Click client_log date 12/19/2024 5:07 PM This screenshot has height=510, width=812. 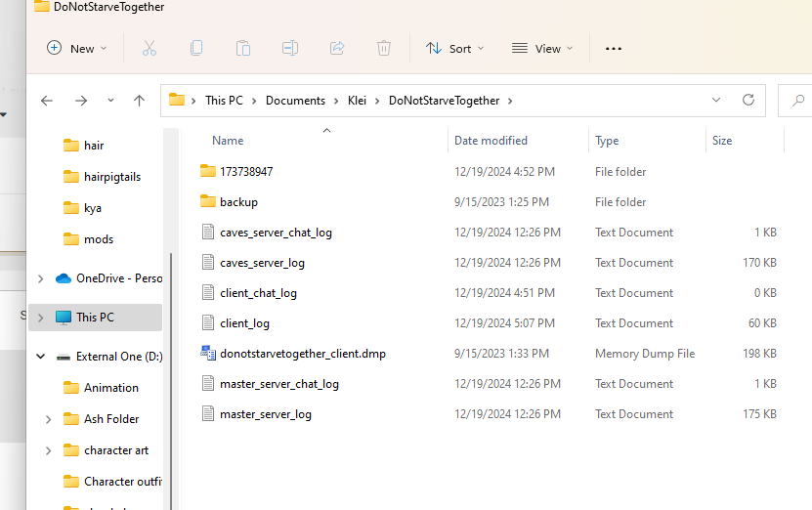coord(504,323)
